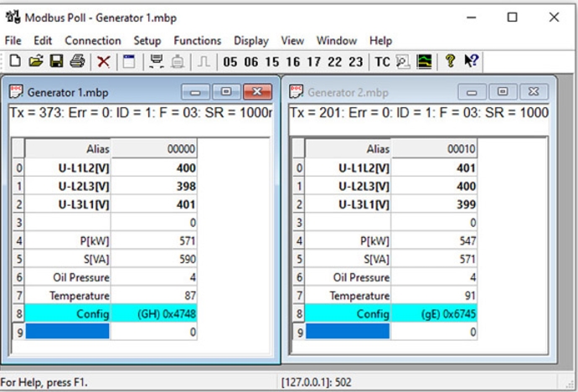Viewport: 578px width, 392px height.
Task: Click Generator 2.mbp document icon
Action: (296, 92)
